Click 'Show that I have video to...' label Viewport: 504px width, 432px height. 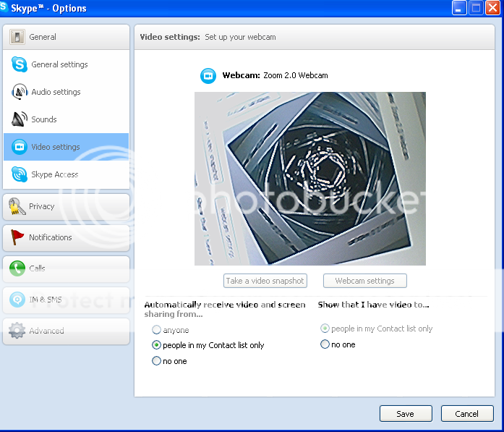coord(373,305)
